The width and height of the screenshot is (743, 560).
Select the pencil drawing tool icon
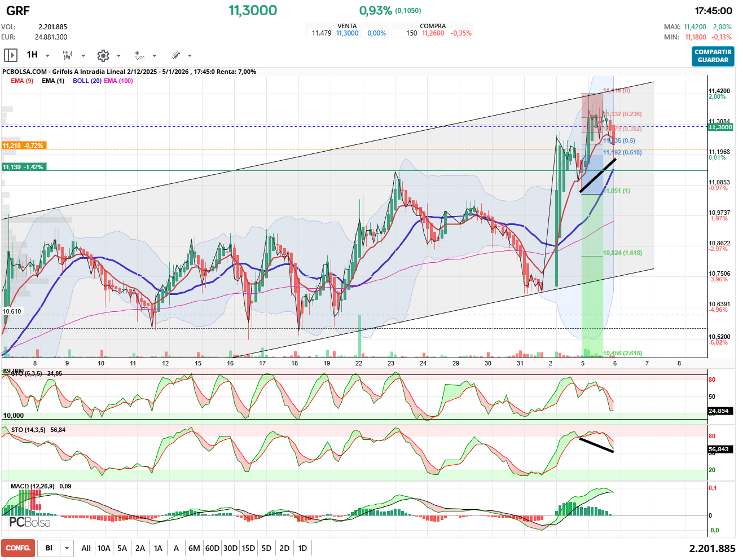175,55
